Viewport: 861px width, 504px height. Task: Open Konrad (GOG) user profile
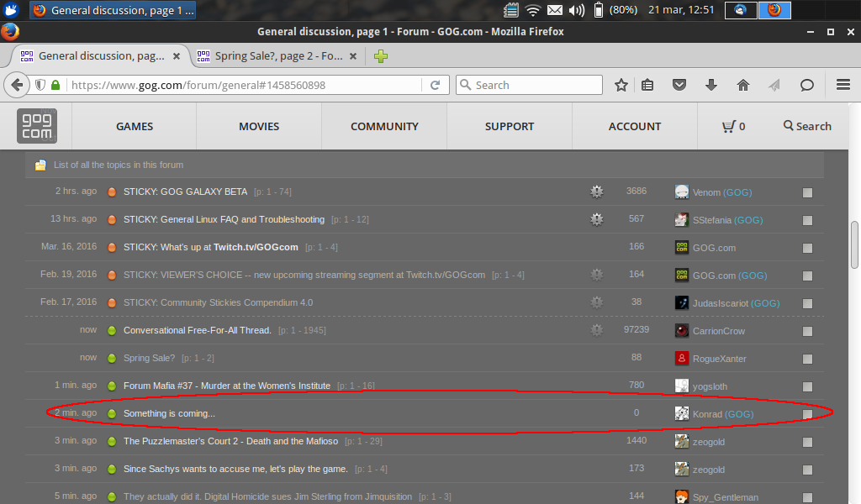coord(722,414)
